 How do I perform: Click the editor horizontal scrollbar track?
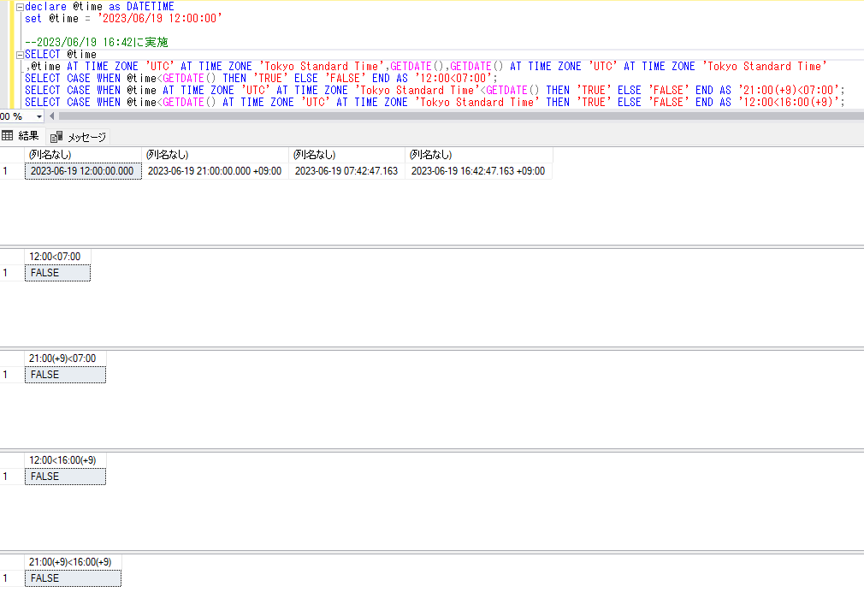[x=460, y=116]
